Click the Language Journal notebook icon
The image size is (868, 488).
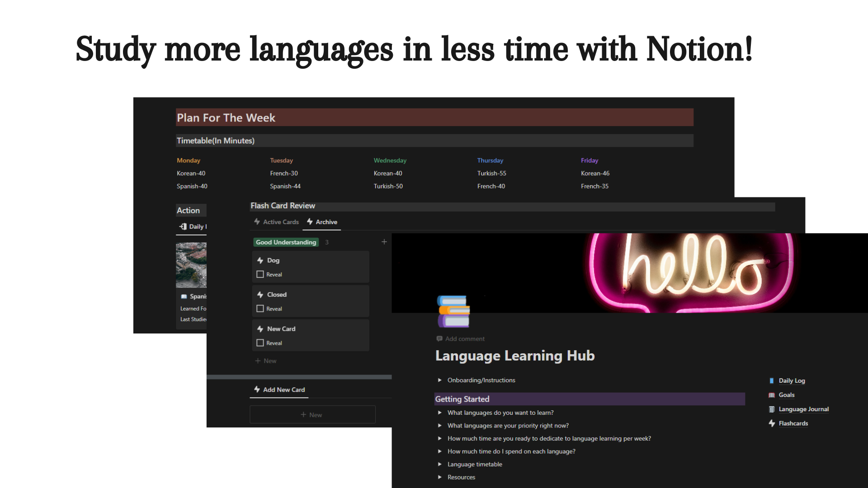coord(772,409)
